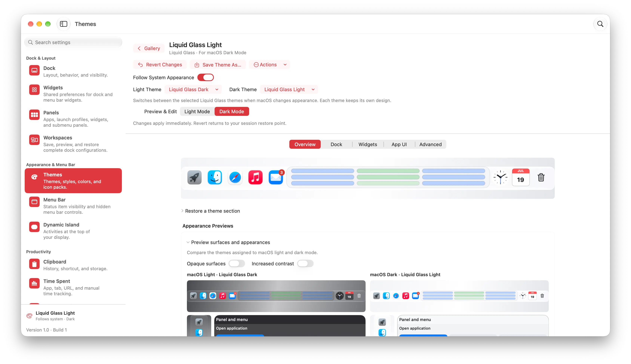Click the Finder icon in dock preview

tap(215, 178)
